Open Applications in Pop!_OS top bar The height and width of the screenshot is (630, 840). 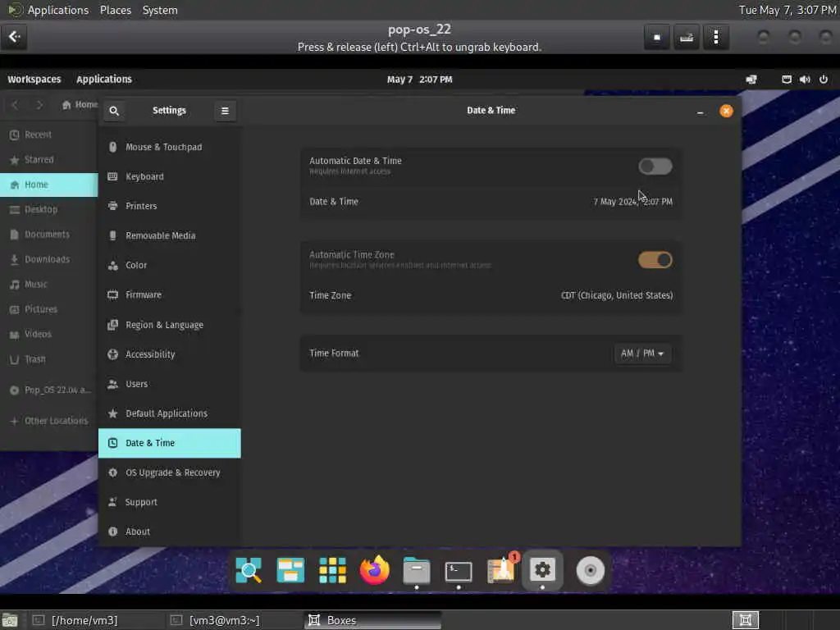coord(104,80)
